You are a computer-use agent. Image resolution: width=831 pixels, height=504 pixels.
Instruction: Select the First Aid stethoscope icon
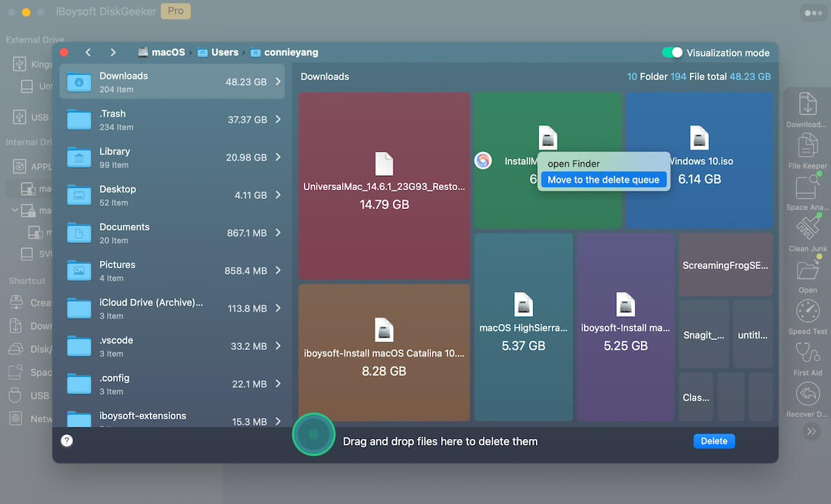pyautogui.click(x=807, y=353)
